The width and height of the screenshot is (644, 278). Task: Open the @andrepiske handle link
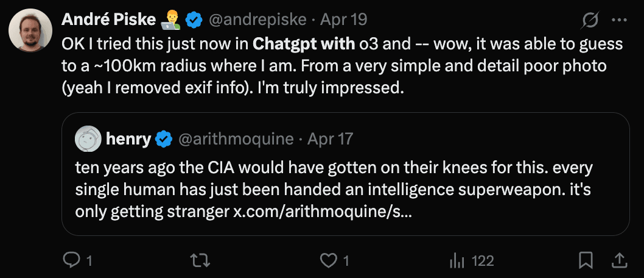tap(257, 20)
